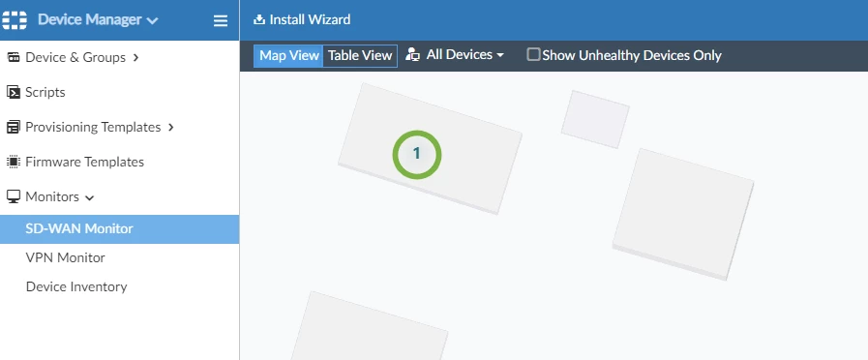The image size is (868, 360).
Task: Click the All Devices group icon
Action: [x=412, y=54]
